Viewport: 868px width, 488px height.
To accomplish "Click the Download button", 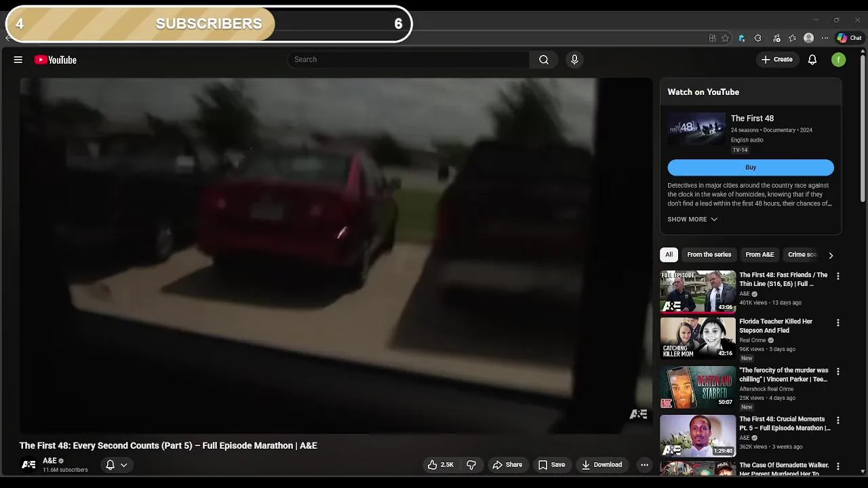I will [x=601, y=465].
